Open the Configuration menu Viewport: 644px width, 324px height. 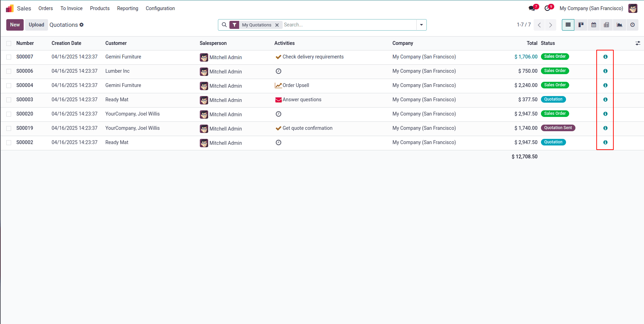click(x=160, y=8)
